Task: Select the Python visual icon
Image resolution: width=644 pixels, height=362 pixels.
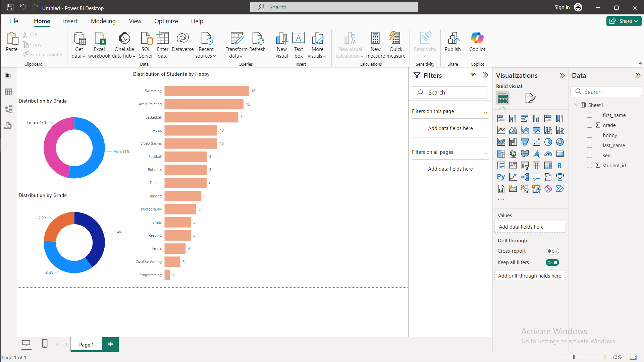Action: [501, 177]
